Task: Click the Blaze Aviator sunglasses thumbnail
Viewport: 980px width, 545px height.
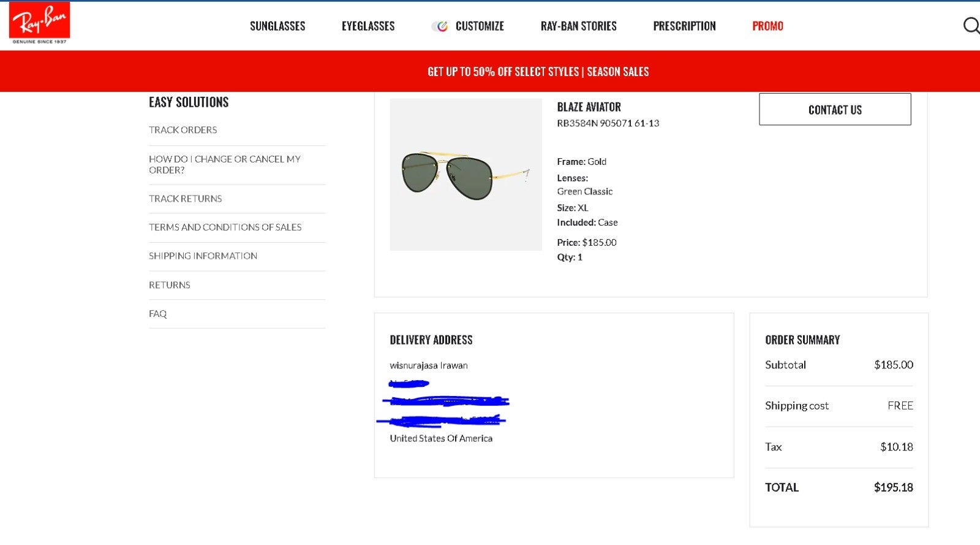Action: [466, 175]
